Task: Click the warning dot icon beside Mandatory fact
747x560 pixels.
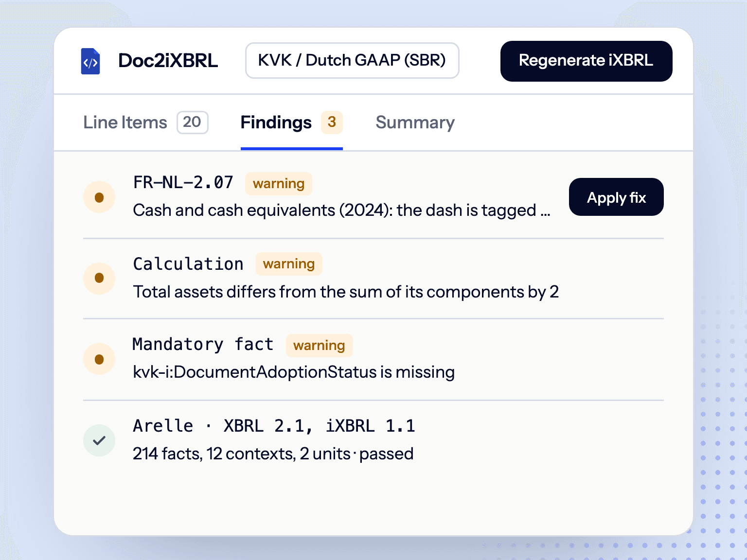Action: (99, 359)
